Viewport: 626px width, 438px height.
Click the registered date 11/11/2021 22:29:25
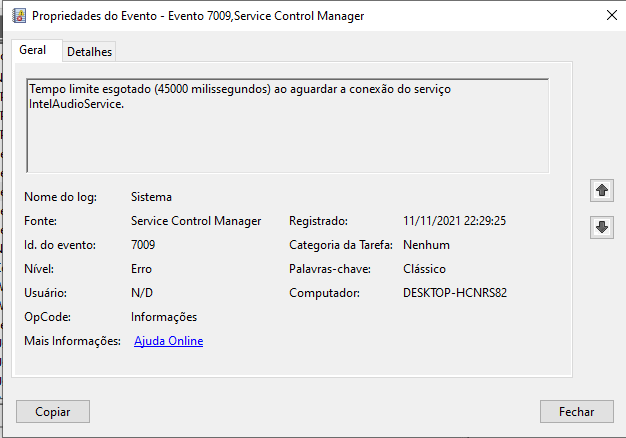click(454, 221)
